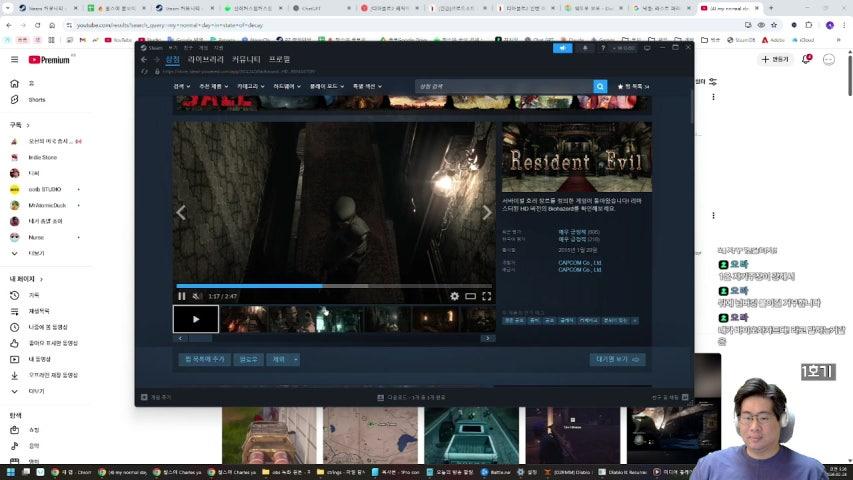Show next screenshot with right arrow
Viewport: 853px width, 480px height.
487,212
